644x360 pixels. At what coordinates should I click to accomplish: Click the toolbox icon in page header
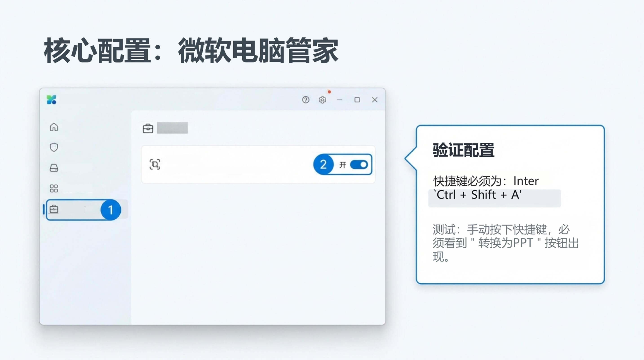tap(148, 128)
